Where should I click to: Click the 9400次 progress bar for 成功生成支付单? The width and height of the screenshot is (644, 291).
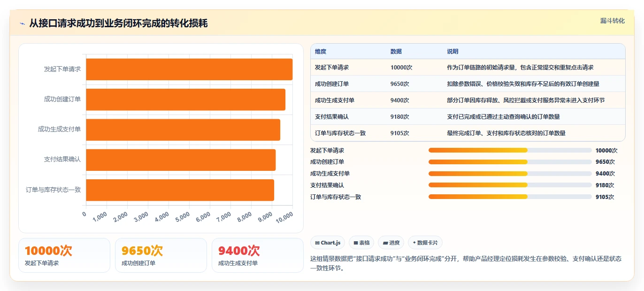tap(510, 174)
